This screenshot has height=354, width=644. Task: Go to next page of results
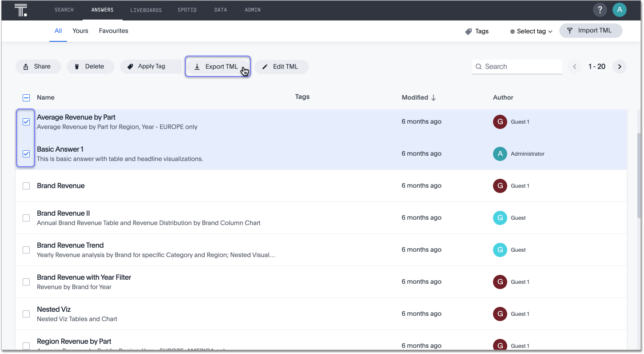click(620, 67)
